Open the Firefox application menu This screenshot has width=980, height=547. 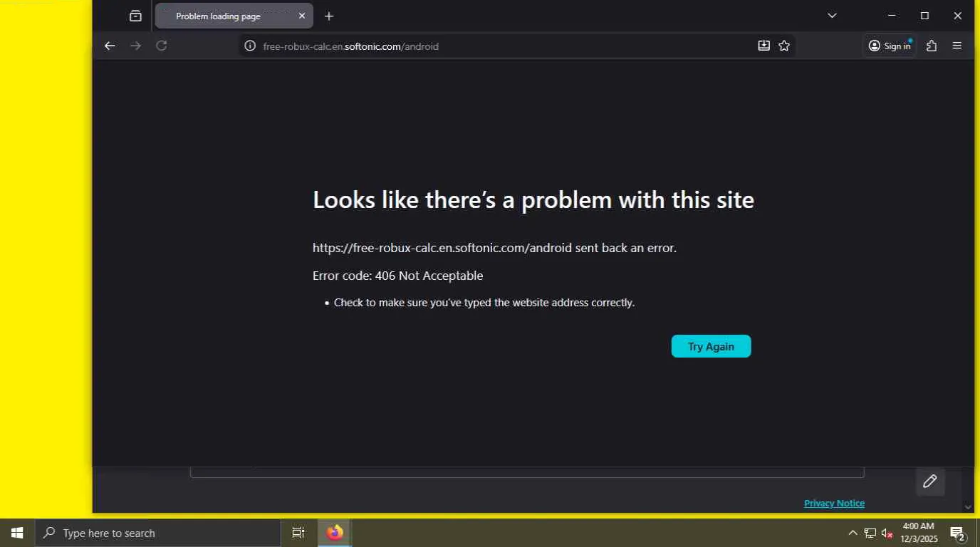(957, 46)
